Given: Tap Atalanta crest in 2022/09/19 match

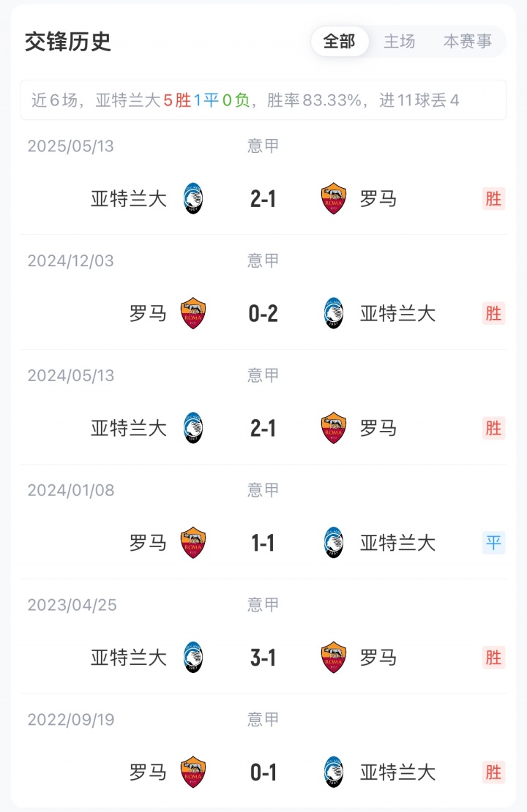Looking at the screenshot, I should 334,772.
